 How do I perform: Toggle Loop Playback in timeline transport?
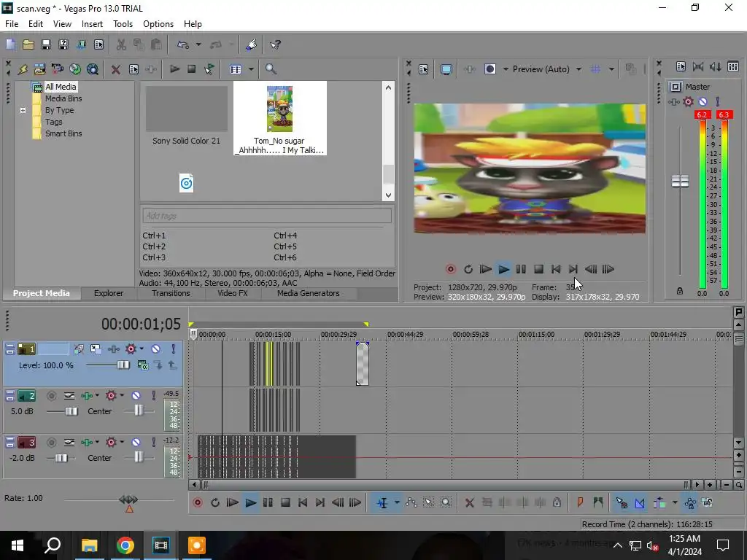coord(215,502)
